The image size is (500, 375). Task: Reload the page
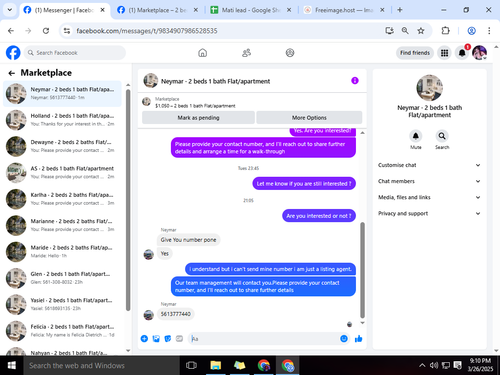46,31
